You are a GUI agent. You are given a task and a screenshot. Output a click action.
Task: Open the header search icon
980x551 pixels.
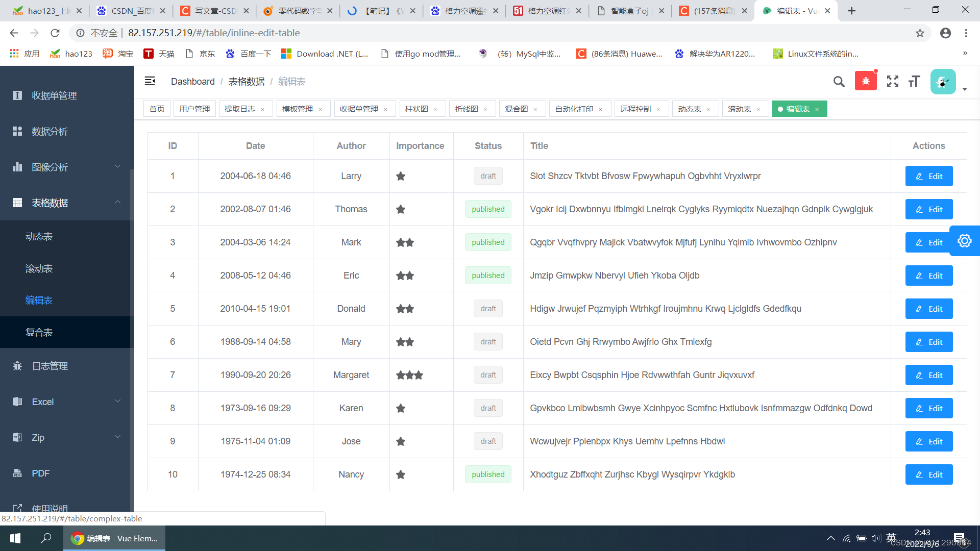coord(839,82)
